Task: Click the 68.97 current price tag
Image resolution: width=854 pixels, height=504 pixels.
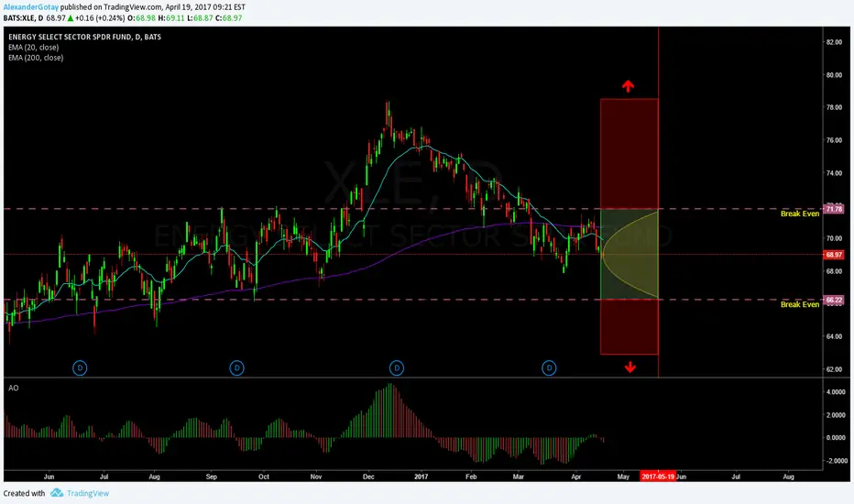Action: pos(834,255)
